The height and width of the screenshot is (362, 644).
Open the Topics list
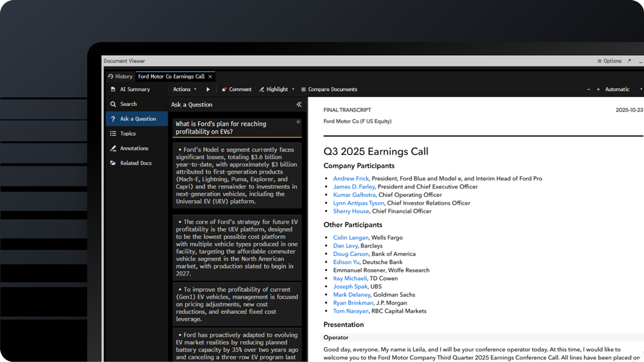[x=127, y=134]
